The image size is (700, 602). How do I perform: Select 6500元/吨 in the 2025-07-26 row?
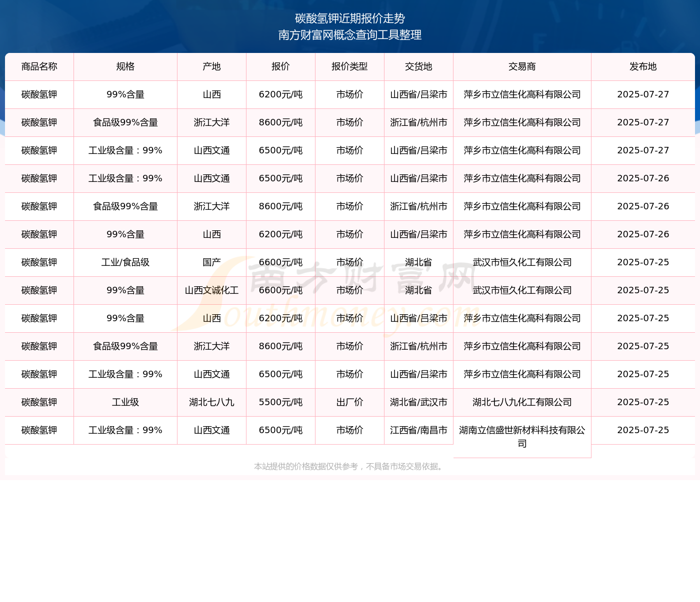[281, 178]
